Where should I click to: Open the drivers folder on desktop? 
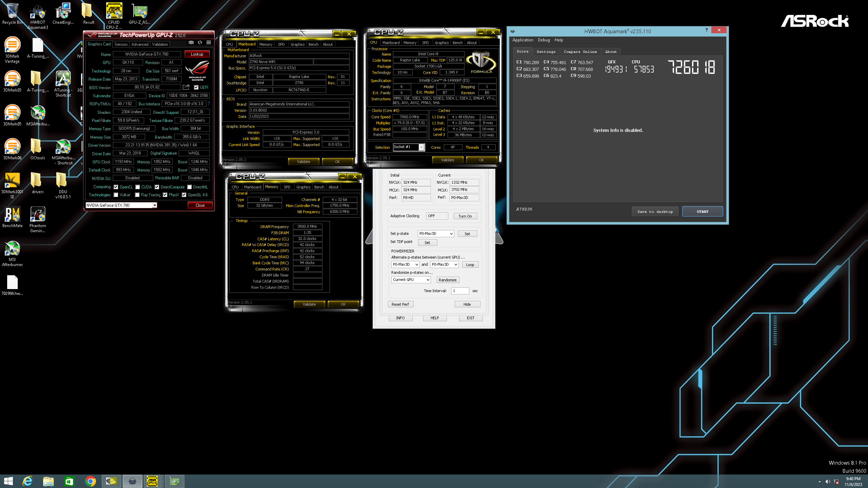(x=38, y=183)
